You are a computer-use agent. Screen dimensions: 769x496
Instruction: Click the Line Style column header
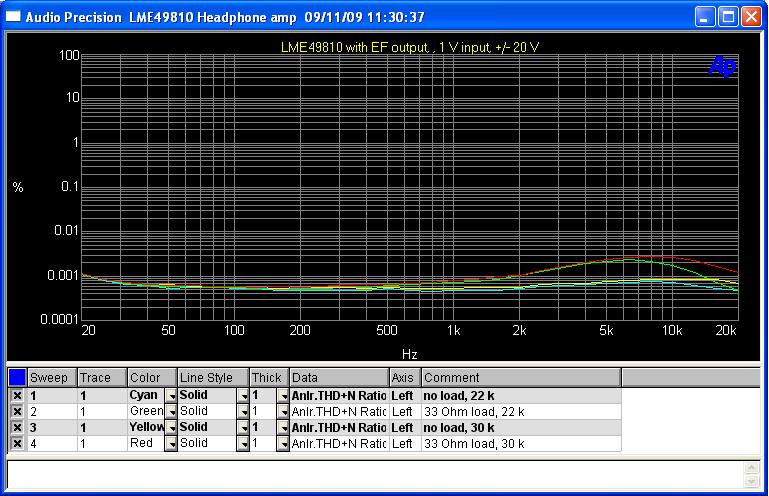213,378
